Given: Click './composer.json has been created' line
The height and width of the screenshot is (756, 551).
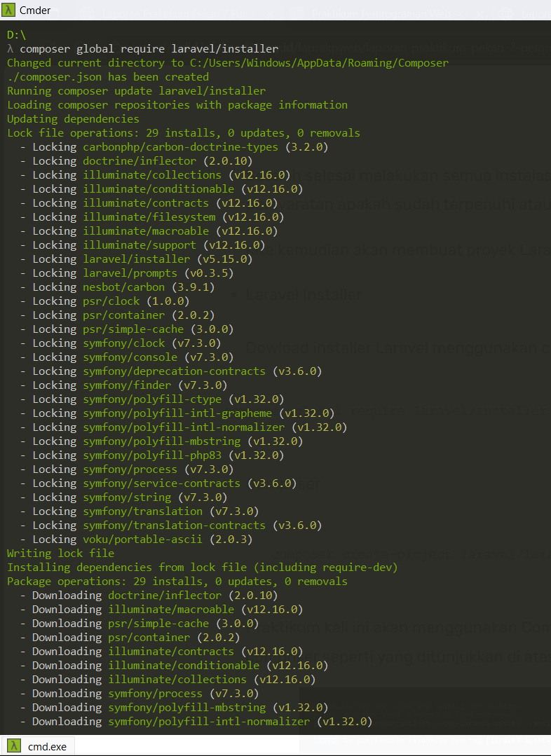Looking at the screenshot, I should 108,77.
